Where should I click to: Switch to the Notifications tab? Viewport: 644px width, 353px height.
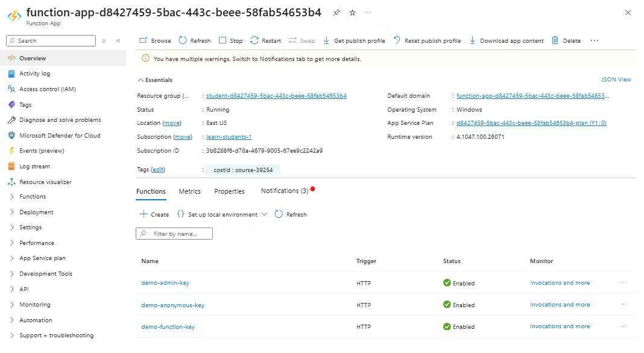[x=285, y=191]
